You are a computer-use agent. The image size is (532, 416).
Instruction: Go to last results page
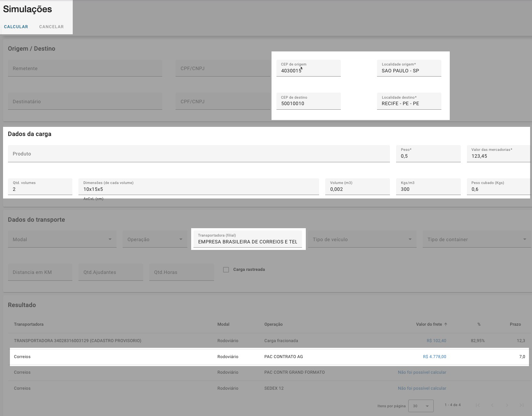pos(522,405)
